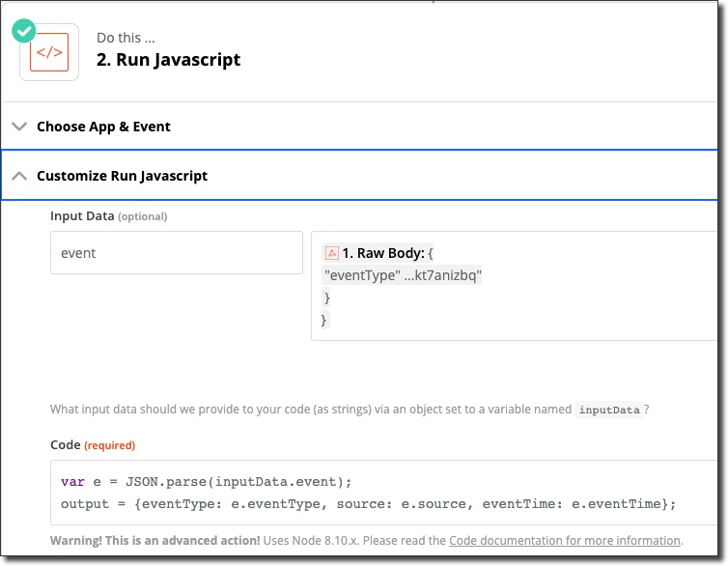This screenshot has height=566, width=728.
Task: Expand the Choose App & Event chevron
Action: coord(19,127)
